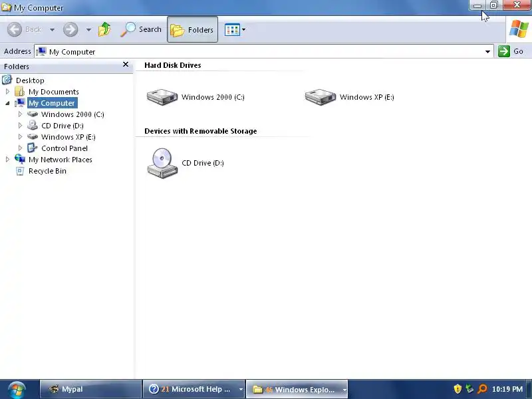
Task: Click the Hard Disk Drives group header
Action: tap(173, 65)
